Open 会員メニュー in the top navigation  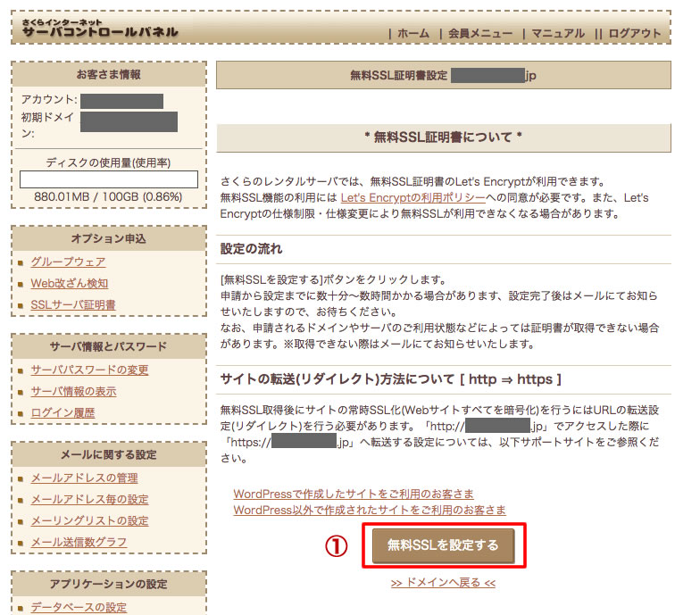click(x=482, y=33)
